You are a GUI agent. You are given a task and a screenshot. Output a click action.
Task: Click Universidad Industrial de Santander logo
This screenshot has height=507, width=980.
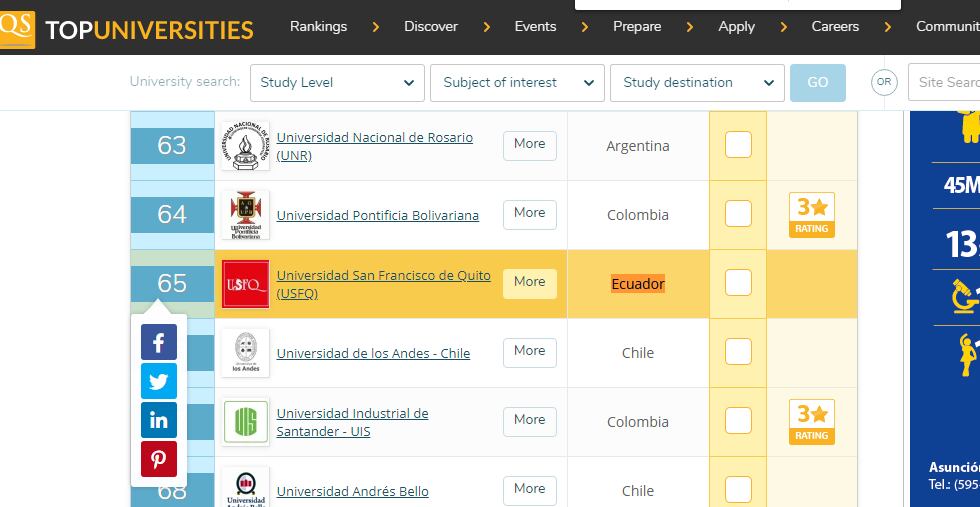245,422
